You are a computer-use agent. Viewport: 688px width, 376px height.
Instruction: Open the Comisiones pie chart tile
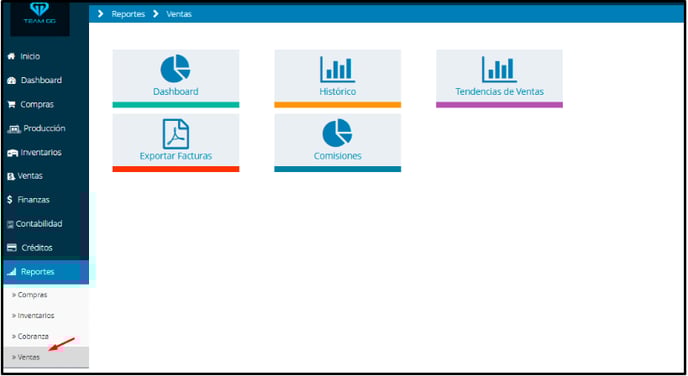[337, 143]
